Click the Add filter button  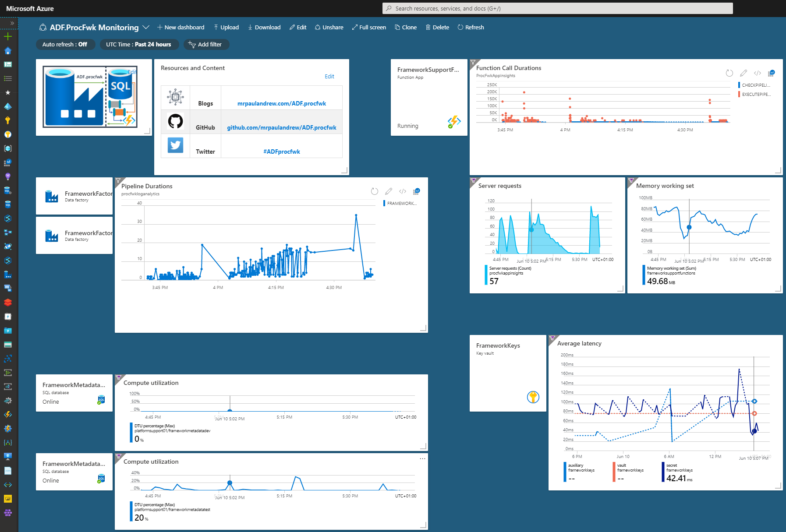205,44
